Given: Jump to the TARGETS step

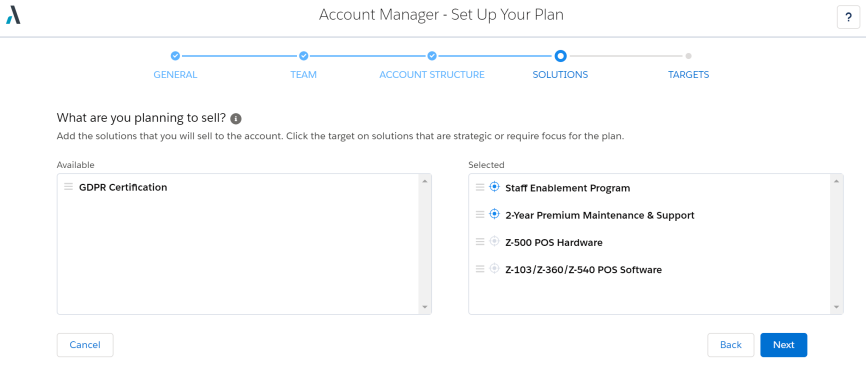Looking at the screenshot, I should 688,75.
